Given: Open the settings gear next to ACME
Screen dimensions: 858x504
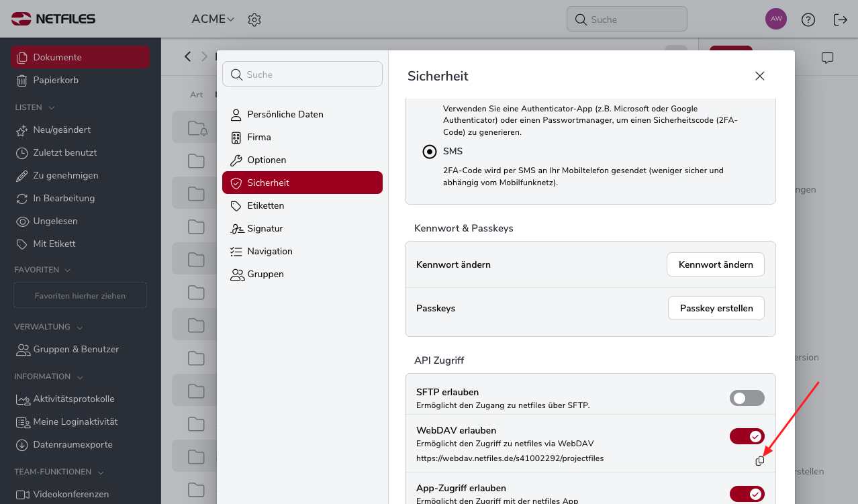Looking at the screenshot, I should pyautogui.click(x=254, y=19).
